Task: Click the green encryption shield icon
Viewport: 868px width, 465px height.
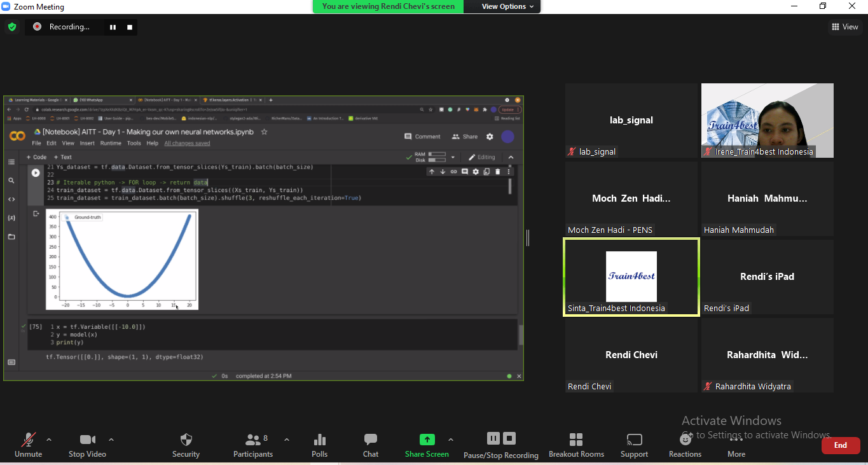Action: coord(12,27)
